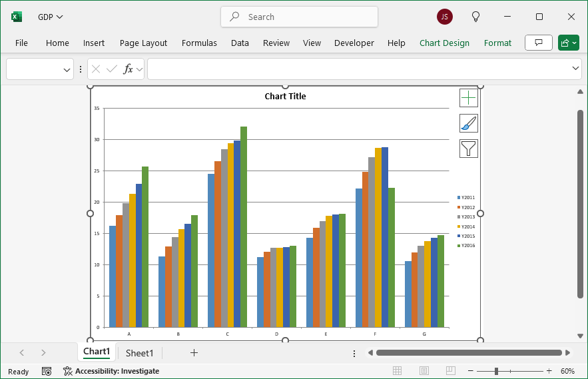Click the sheet tab options dots
Image resolution: width=588 pixels, height=379 pixels.
point(354,354)
